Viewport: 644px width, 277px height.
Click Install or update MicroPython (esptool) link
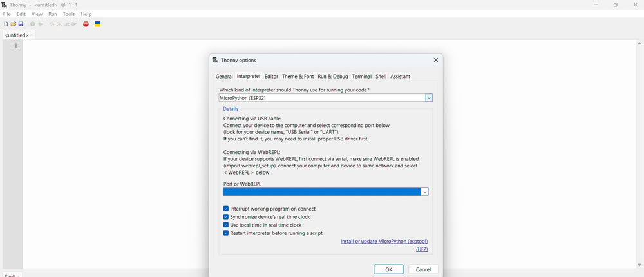coord(384,241)
